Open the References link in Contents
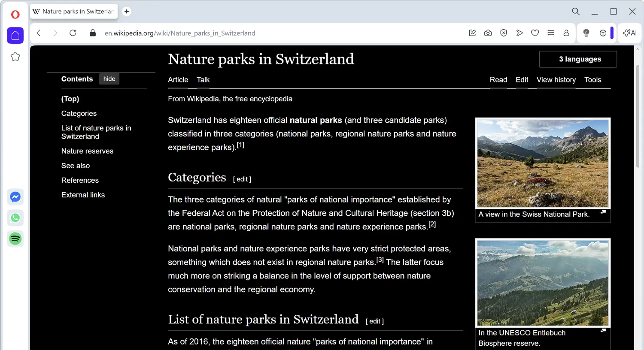Viewport: 644px width, 350px height. tap(80, 180)
